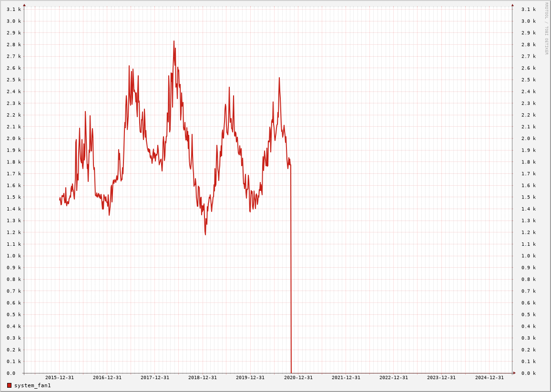Click the 3.1 k label on the left axis
Viewport: 551px width, 392px height.
pos(14,10)
